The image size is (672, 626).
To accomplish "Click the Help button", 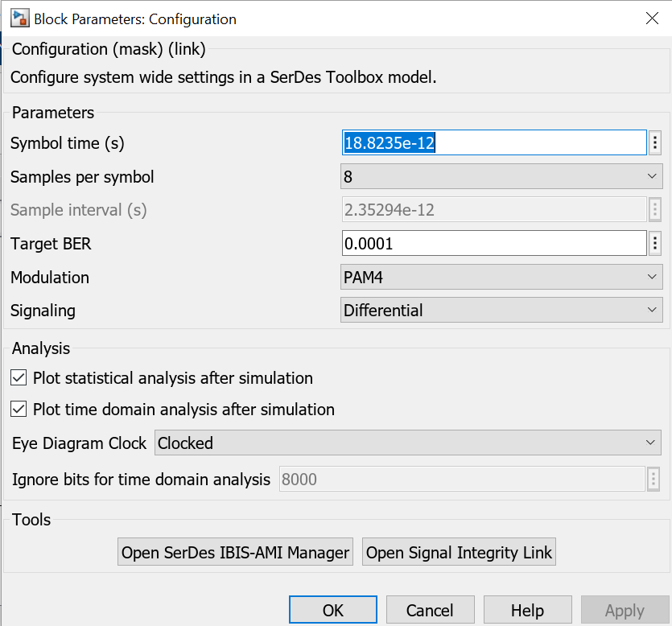I will point(528,611).
